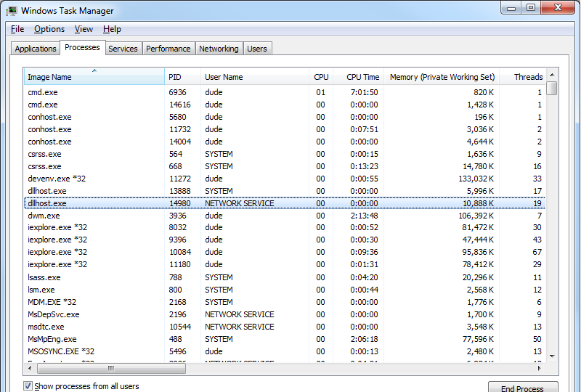Sort by Memory (Private Working Set) header
581x392 pixels.
[x=442, y=77]
